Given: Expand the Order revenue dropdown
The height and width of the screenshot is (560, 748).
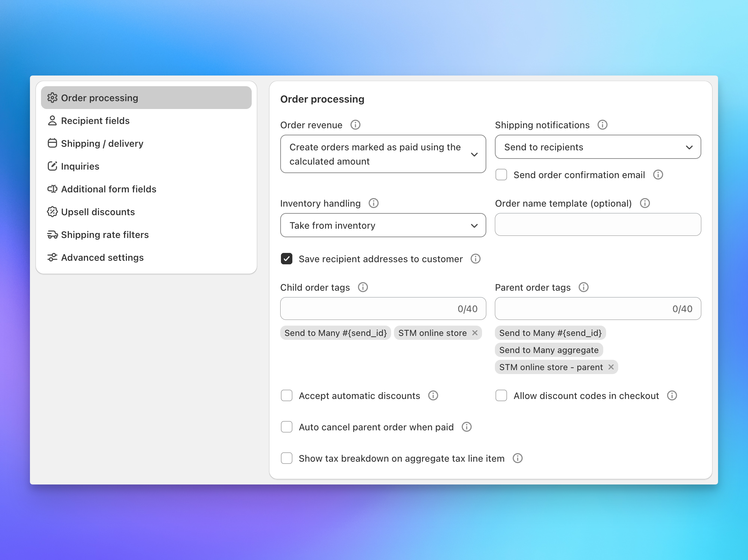Looking at the screenshot, I should point(383,154).
